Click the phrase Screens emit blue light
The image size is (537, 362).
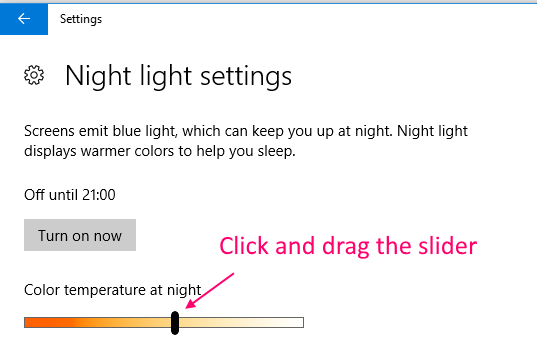pyautogui.click(x=101, y=131)
